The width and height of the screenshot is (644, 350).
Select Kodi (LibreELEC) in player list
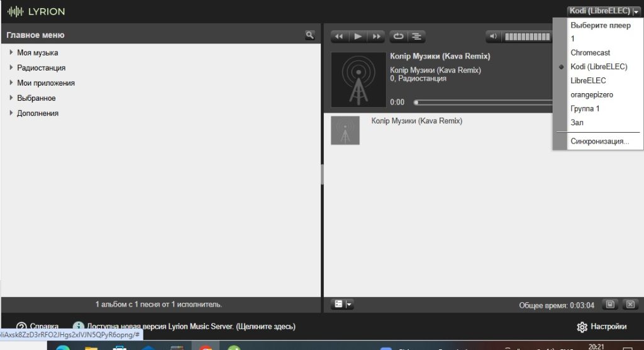click(598, 67)
